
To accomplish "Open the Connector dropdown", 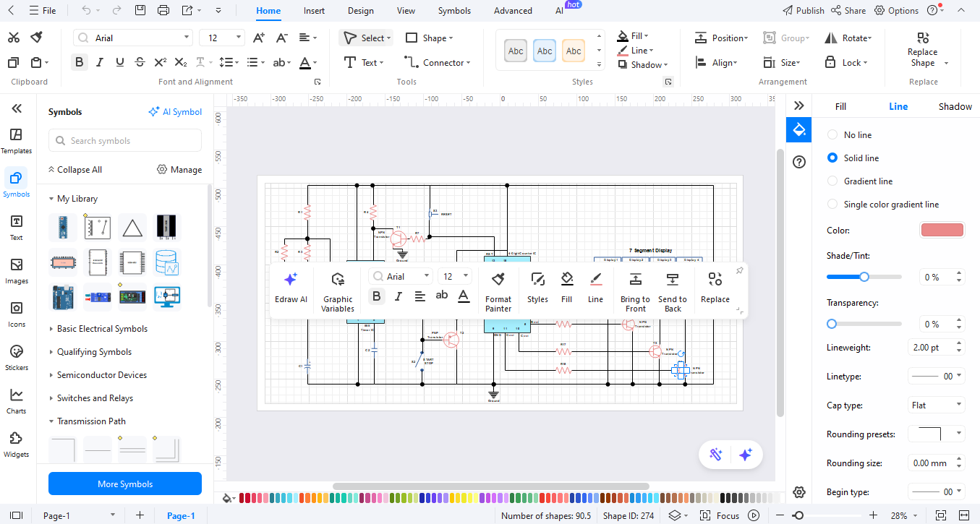I will click(437, 62).
